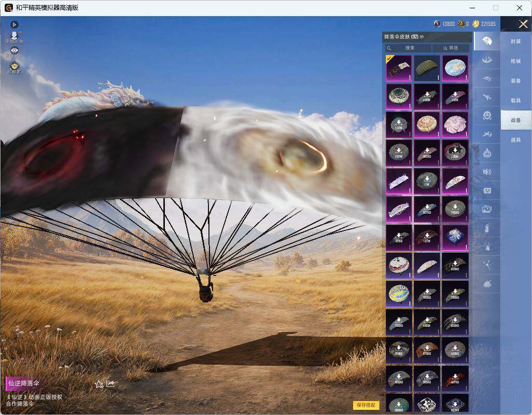This screenshot has height=415, width=532.
Task: Open the magic wand sparkle category
Action: (487, 265)
